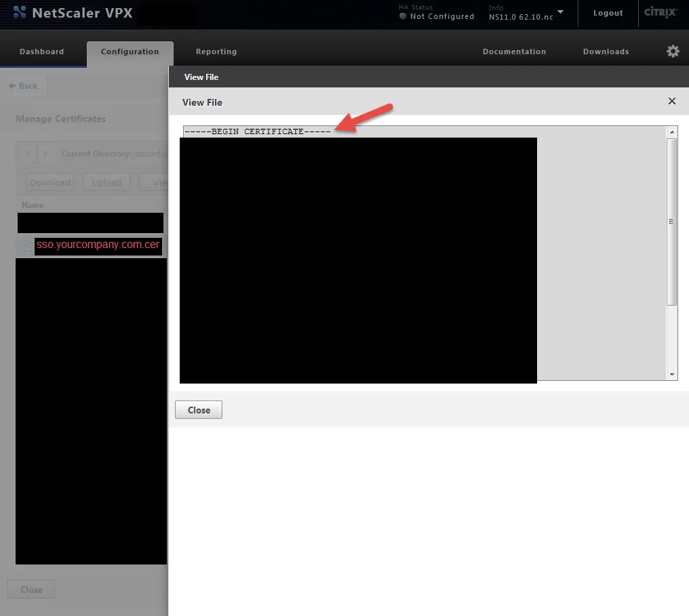Click the Name column header
Viewport: 689px width, 616px height.
[33, 205]
